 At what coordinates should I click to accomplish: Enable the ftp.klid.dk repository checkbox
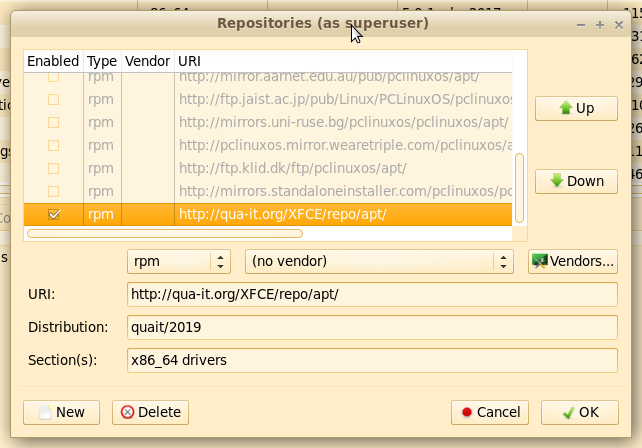54,168
